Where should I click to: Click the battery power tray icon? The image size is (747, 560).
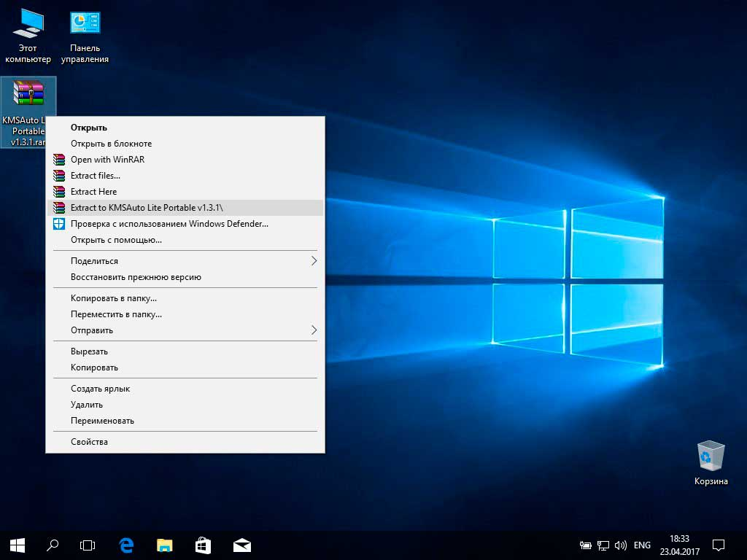pos(586,545)
